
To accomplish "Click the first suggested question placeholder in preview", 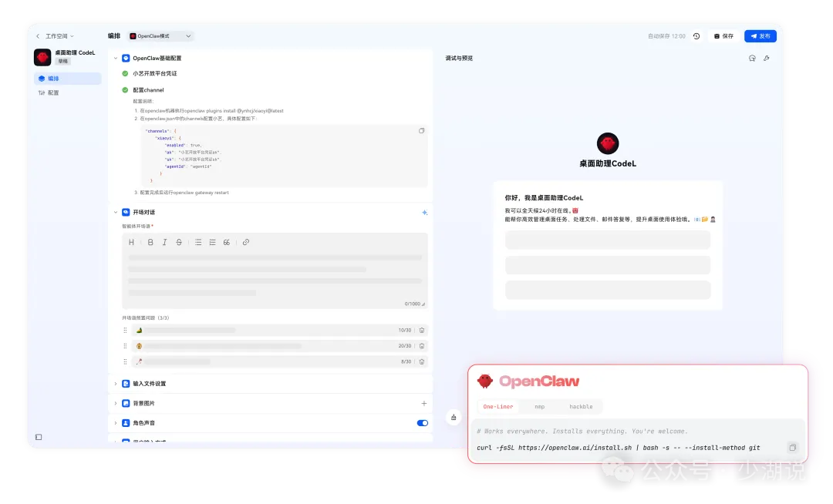I will [x=608, y=240].
